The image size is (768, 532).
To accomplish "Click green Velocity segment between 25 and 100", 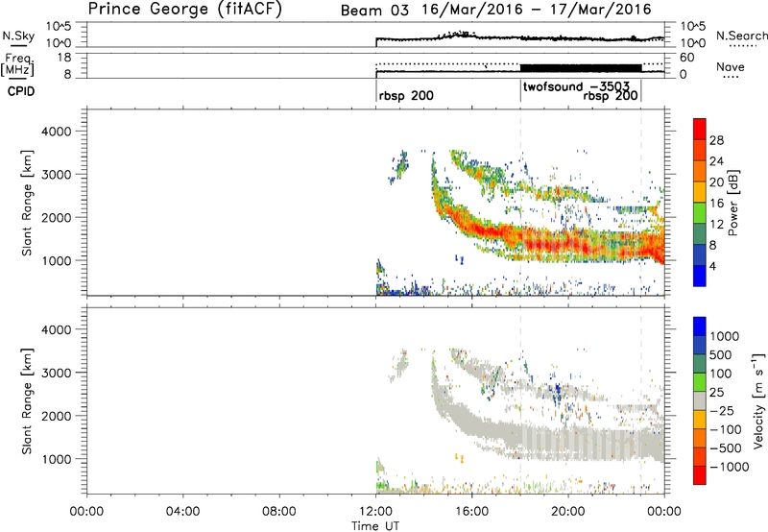I will (x=700, y=382).
